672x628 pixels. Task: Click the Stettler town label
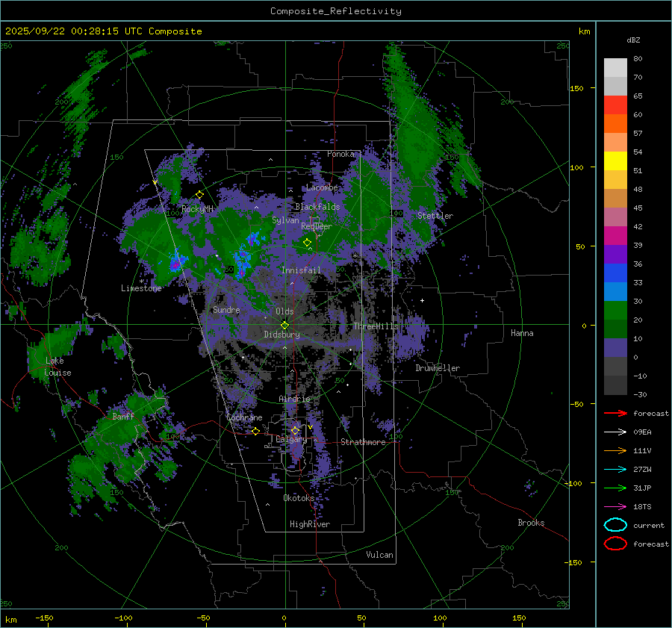435,216
